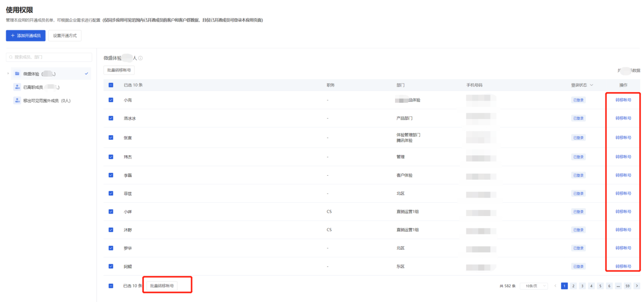The height and width of the screenshot is (302, 644).
Task: Uncheck the checkbox for 沐野
Action: pyautogui.click(x=111, y=230)
